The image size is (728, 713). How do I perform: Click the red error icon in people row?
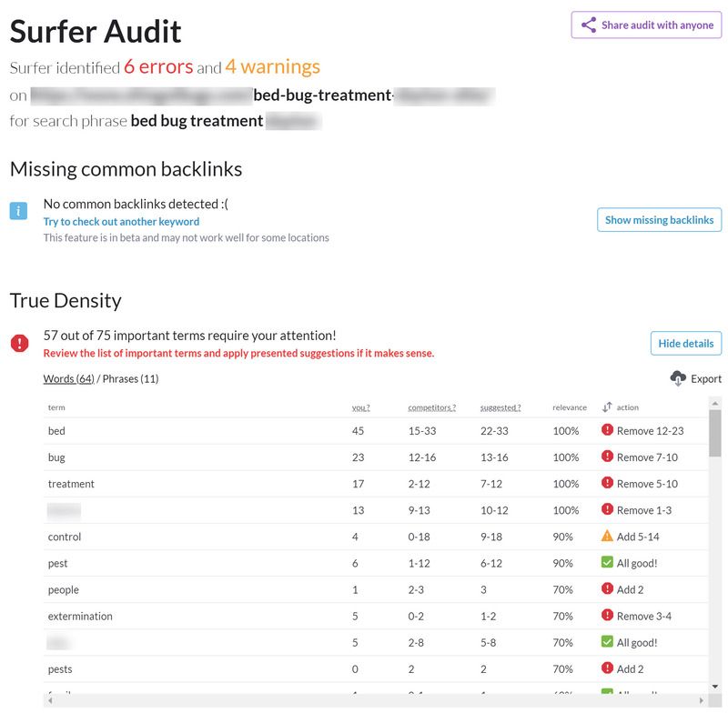point(607,588)
